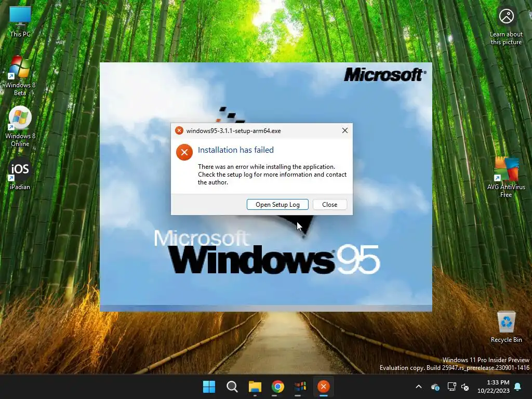Viewport: 532px width, 399px height.
Task: Click the 'Installation has failed' heading
Action: (236, 150)
